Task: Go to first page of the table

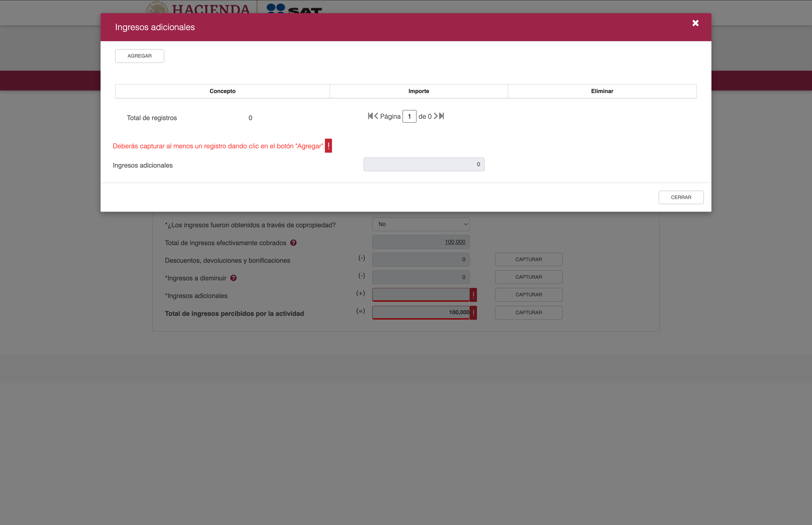Action: (x=370, y=116)
